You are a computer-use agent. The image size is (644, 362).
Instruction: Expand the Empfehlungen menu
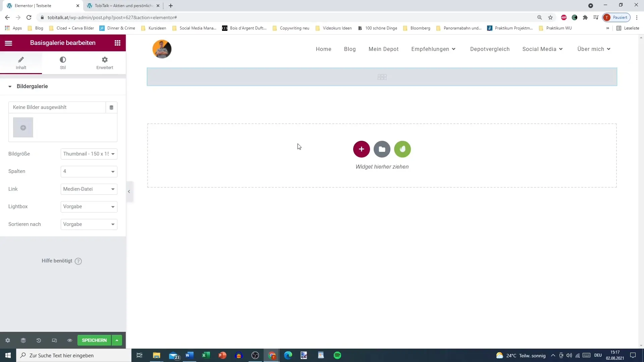click(434, 49)
